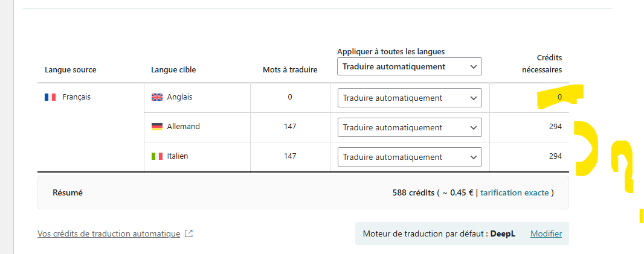Click the UK flag beside Anglais
644x254 pixels.
[157, 97]
